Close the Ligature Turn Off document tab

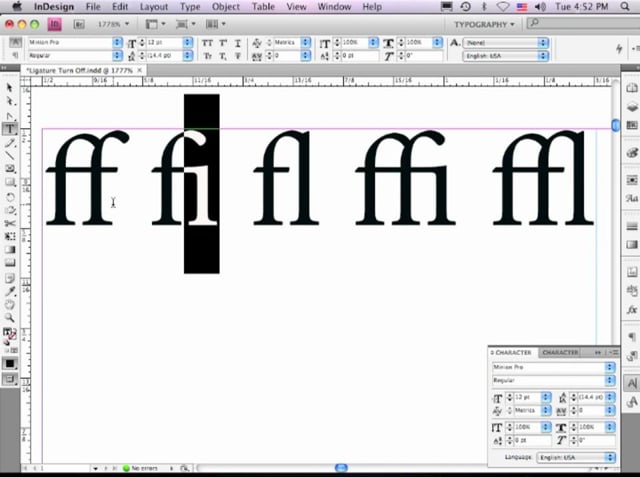[x=140, y=70]
